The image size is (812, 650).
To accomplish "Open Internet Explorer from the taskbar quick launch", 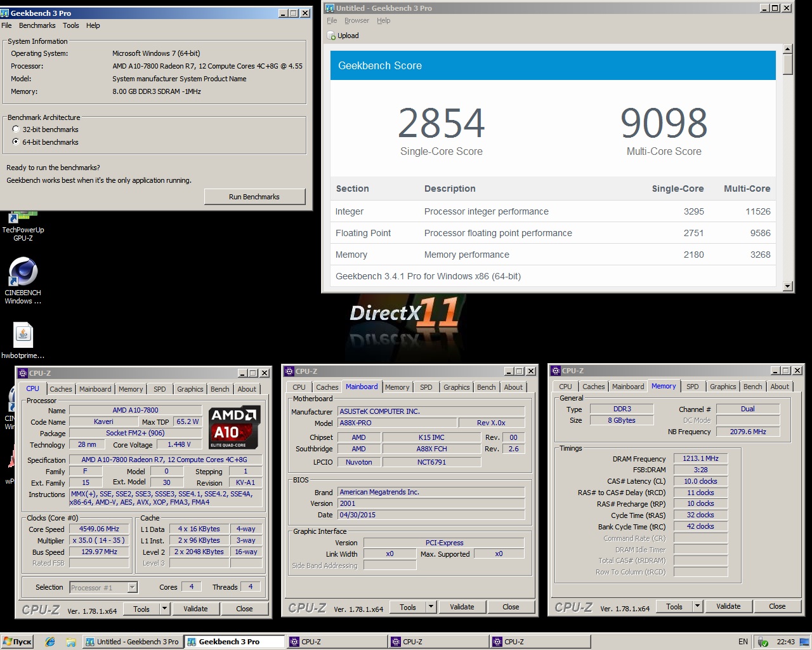I will point(50,642).
